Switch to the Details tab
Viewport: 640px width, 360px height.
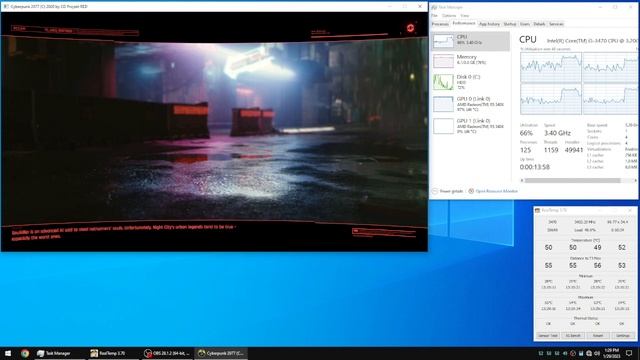tap(539, 24)
